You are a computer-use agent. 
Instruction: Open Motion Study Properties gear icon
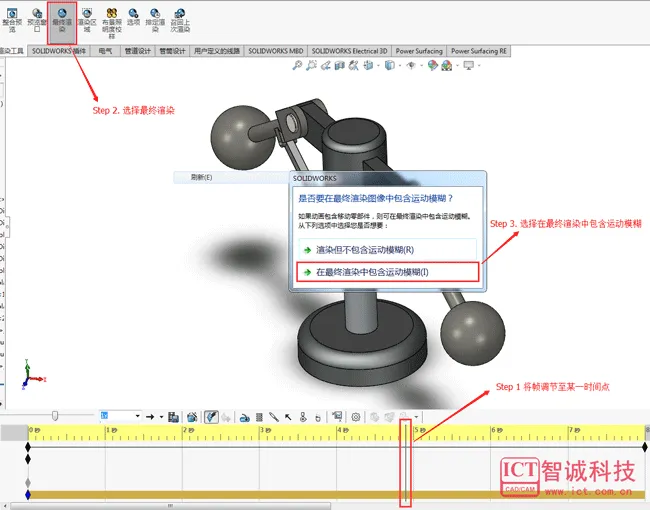point(356,417)
